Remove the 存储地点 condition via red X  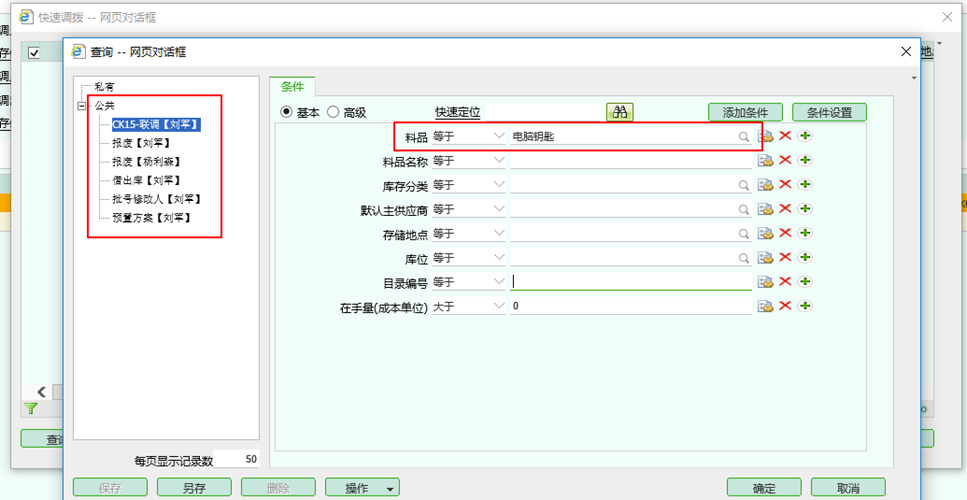coord(786,233)
